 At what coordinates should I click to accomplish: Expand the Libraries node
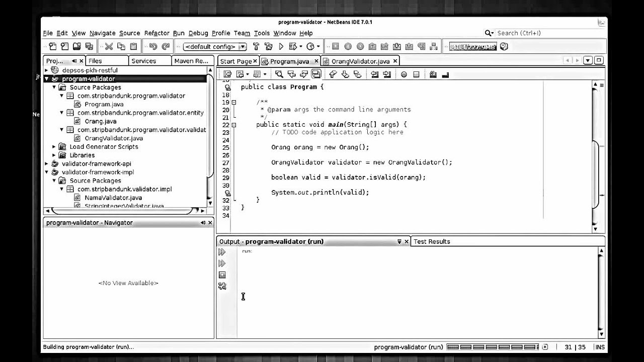pos(54,155)
